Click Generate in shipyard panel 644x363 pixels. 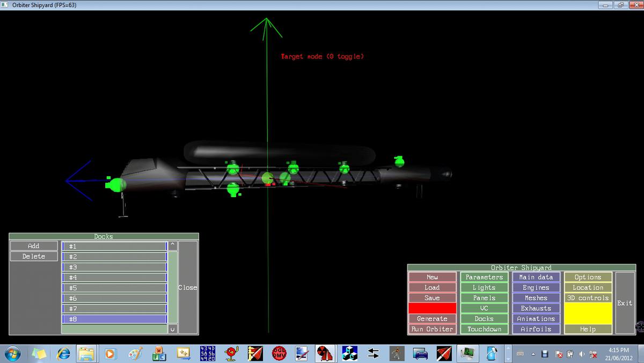[433, 319]
